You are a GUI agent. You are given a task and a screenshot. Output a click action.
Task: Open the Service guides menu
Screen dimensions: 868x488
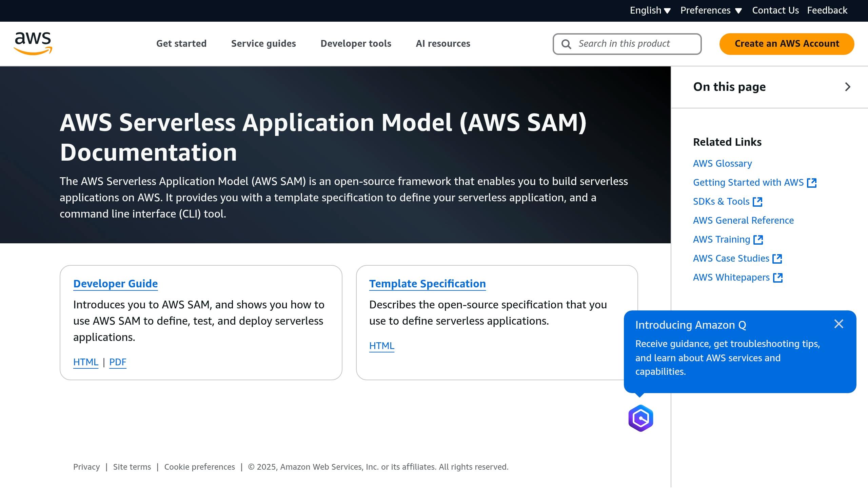pos(263,44)
